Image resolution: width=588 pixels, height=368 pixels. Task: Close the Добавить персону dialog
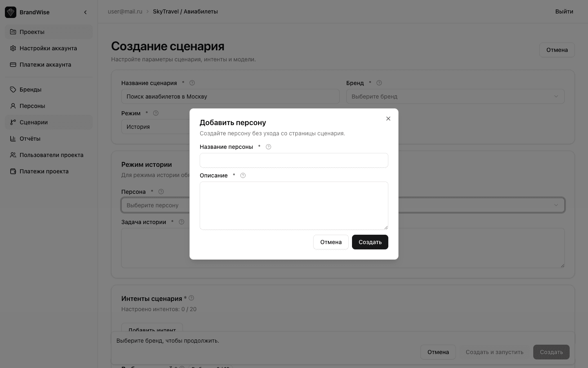(388, 119)
